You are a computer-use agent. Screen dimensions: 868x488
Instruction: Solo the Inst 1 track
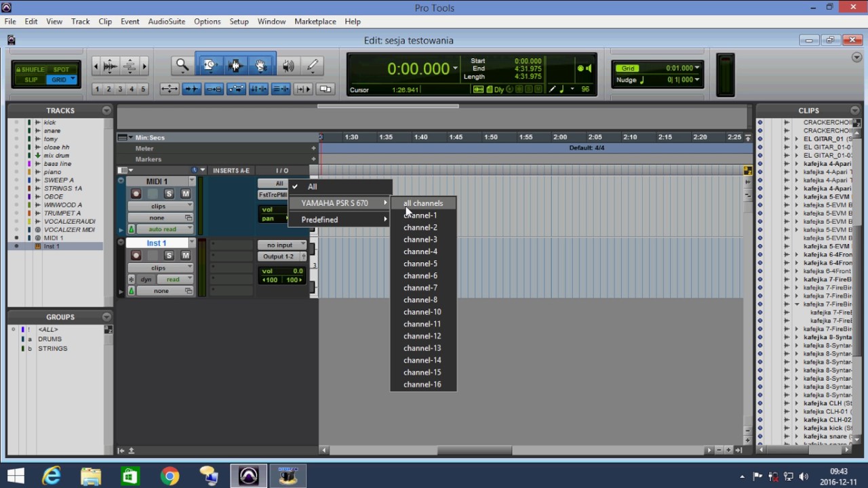(169, 256)
